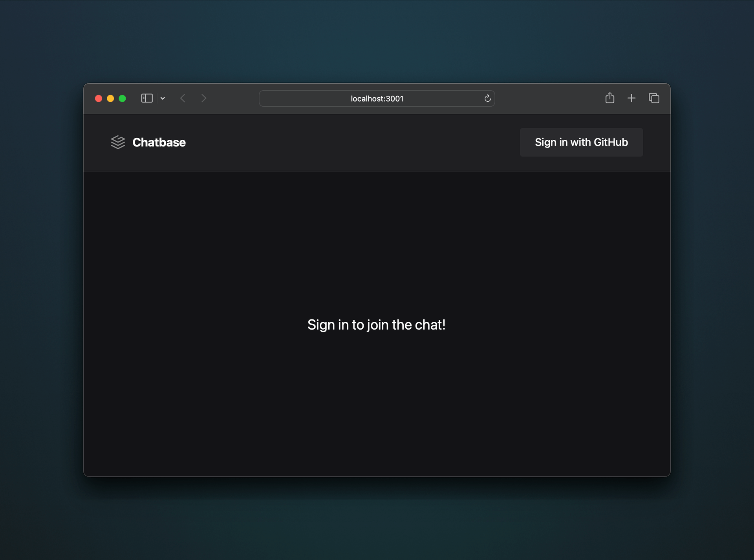Focus the localhost:3001 address bar
Screen dimensions: 754x560
point(376,99)
